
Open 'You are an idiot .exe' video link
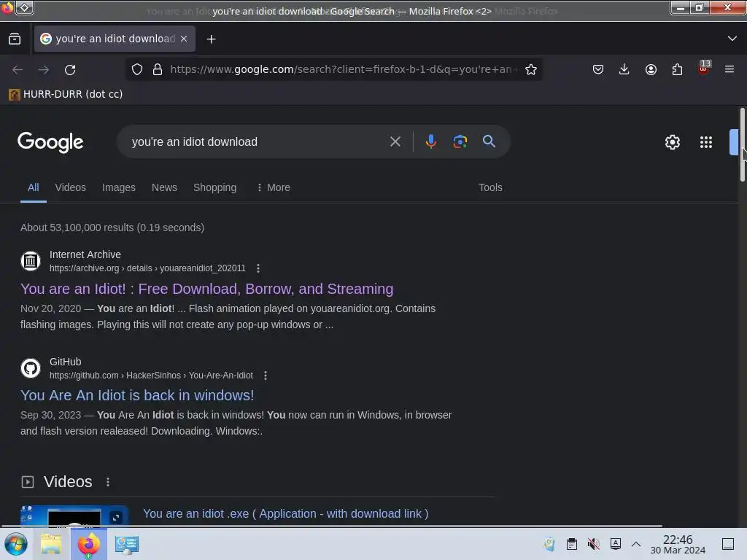[285, 514]
